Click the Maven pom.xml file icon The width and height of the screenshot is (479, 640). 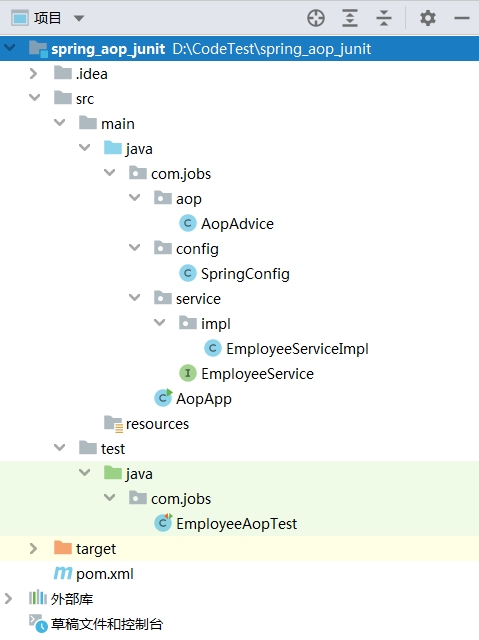tap(63, 573)
